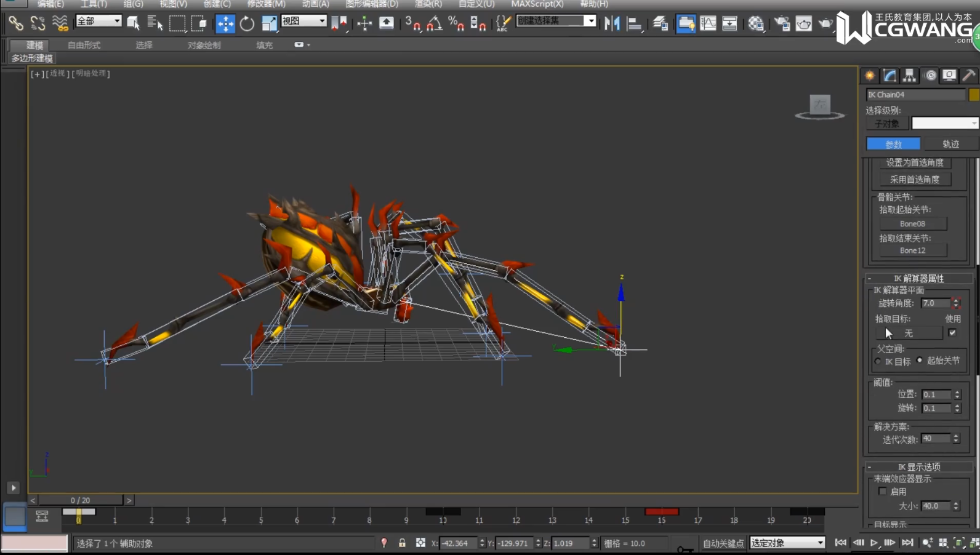Viewport: 980px width, 555px height.
Task: Toggle Window/Crossing selection mode
Action: tap(199, 23)
